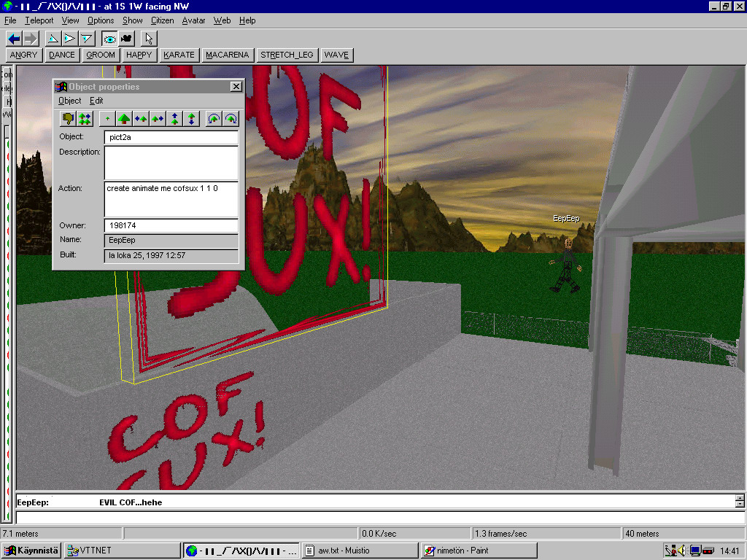Delete object with thumbs-down icon
747x560 pixels.
tap(68, 118)
